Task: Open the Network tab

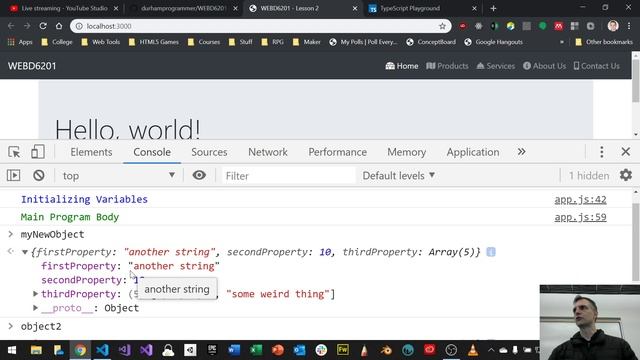Action: 268,152
